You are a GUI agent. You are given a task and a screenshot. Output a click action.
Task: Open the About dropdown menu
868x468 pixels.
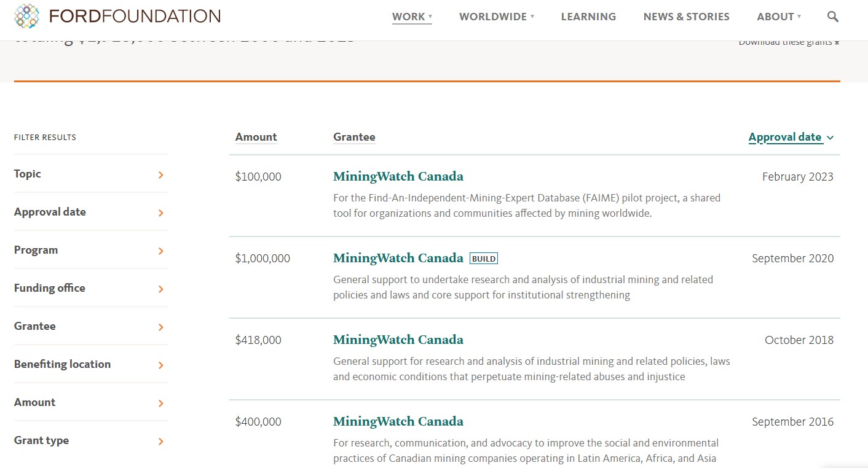point(779,17)
